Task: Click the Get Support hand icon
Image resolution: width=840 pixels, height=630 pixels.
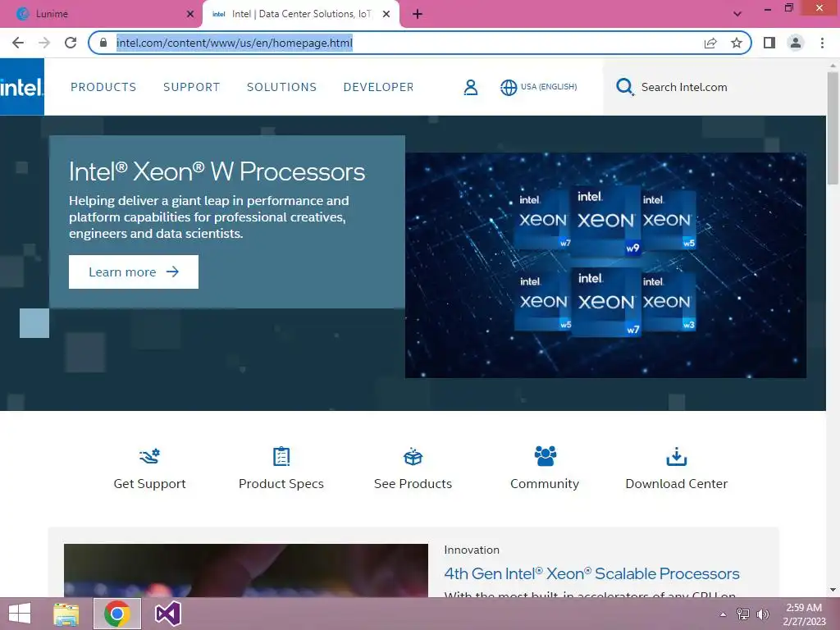Action: pos(149,456)
